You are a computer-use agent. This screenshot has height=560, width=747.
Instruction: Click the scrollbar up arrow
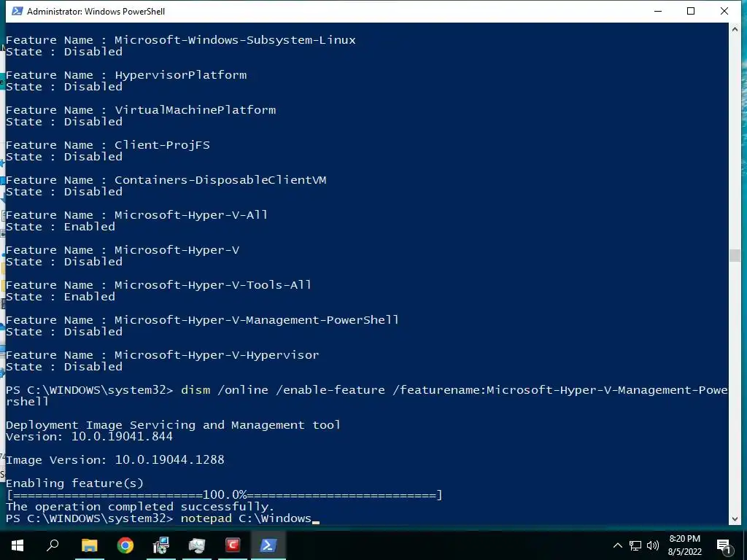click(x=735, y=29)
